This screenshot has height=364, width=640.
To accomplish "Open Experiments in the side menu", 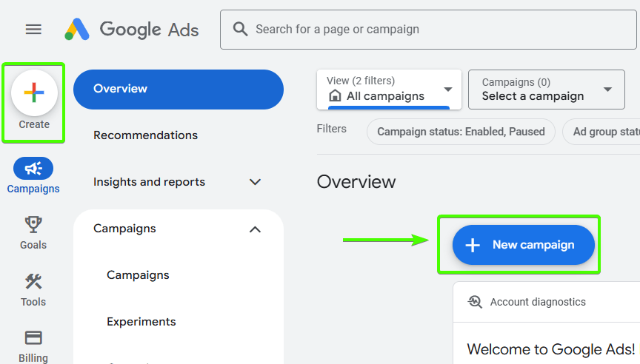I will (141, 322).
